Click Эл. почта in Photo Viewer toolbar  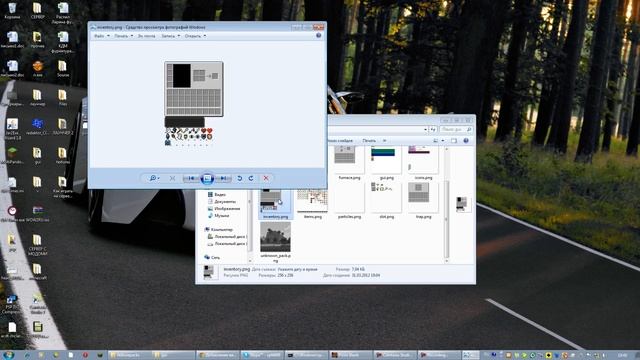point(147,36)
